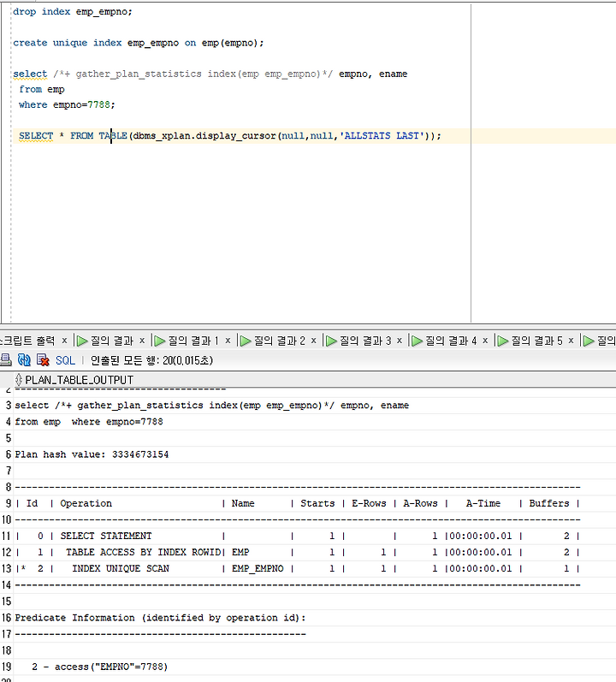
Task: Click the green run icon on 질의 결과 3 tab
Action: [x=332, y=341]
